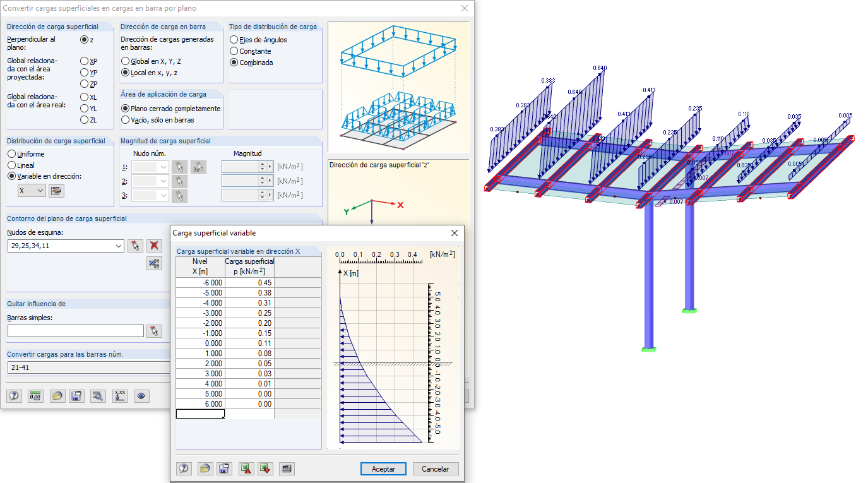Pick Barras simples graphically with the cursor icon

(x=154, y=331)
